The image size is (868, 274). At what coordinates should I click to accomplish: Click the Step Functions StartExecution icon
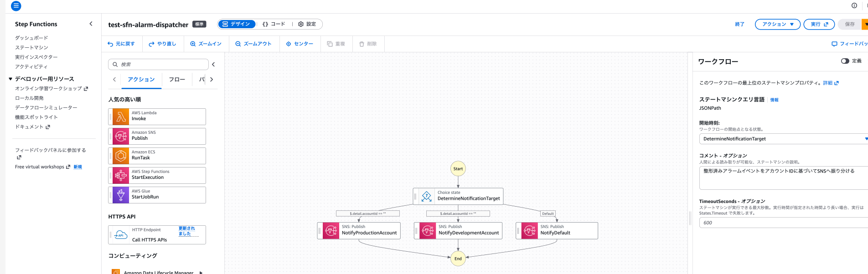point(121,175)
